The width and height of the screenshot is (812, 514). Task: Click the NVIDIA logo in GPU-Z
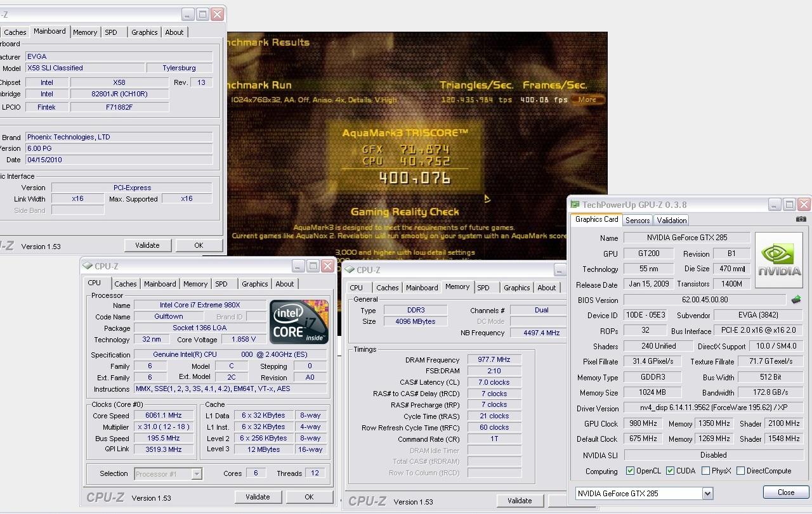(780, 260)
